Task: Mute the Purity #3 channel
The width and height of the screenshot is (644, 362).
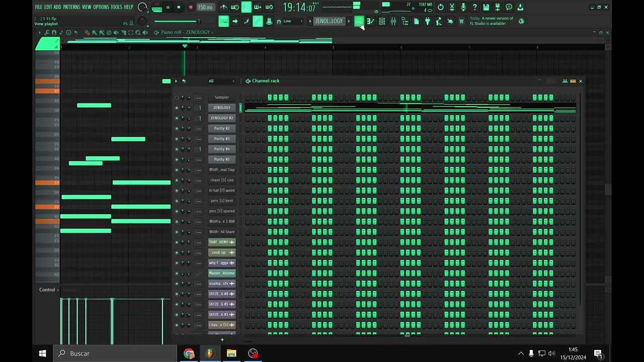Action: (x=177, y=139)
